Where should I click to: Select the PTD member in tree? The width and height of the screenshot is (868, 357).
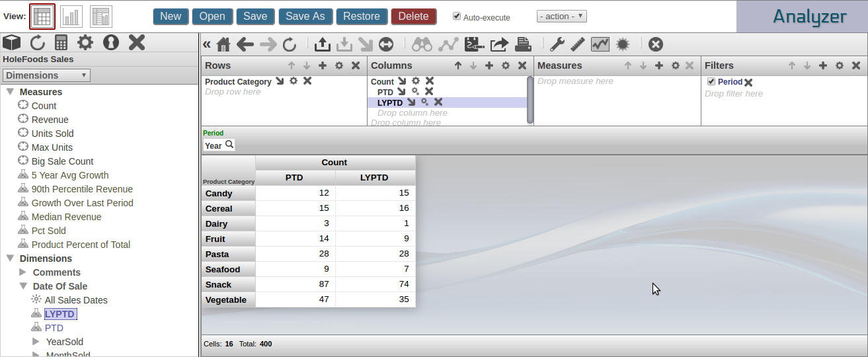click(54, 328)
